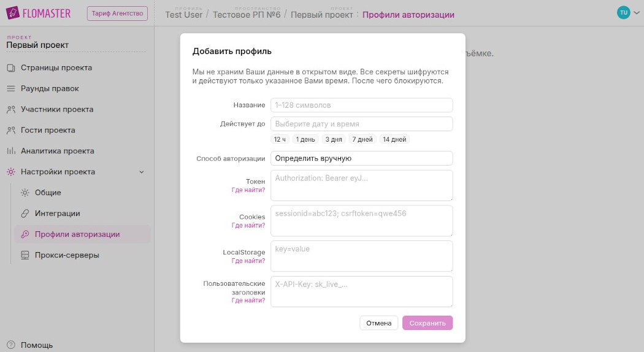Open the user avatar dropdown menu

pyautogui.click(x=628, y=13)
